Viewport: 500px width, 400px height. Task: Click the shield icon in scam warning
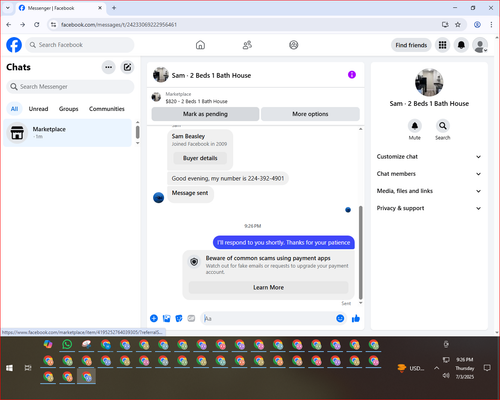[x=194, y=262]
